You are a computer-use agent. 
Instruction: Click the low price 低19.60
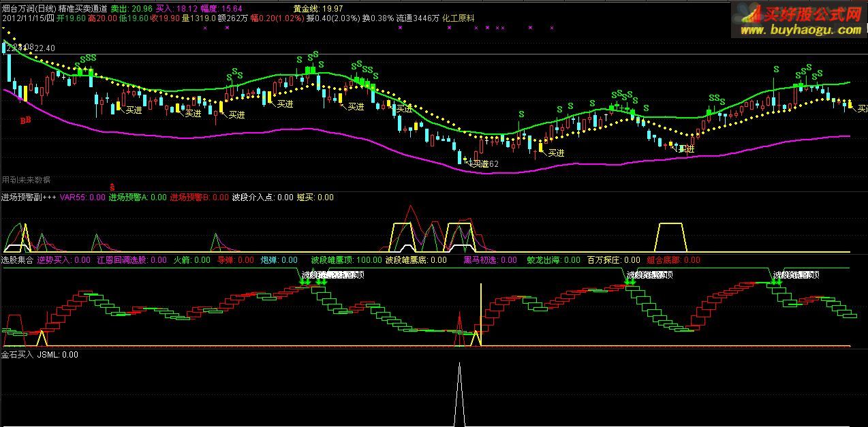tap(132, 18)
